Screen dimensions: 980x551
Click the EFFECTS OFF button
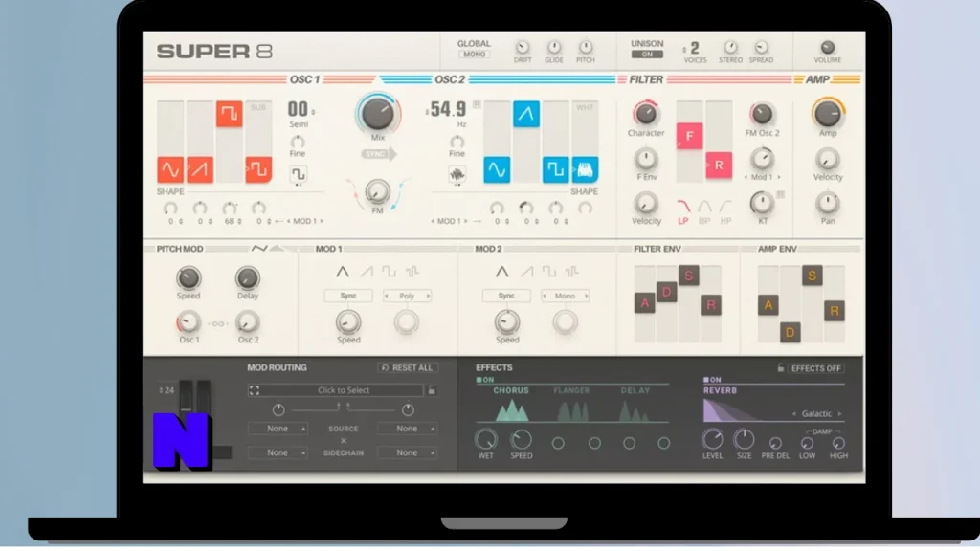pyautogui.click(x=815, y=368)
